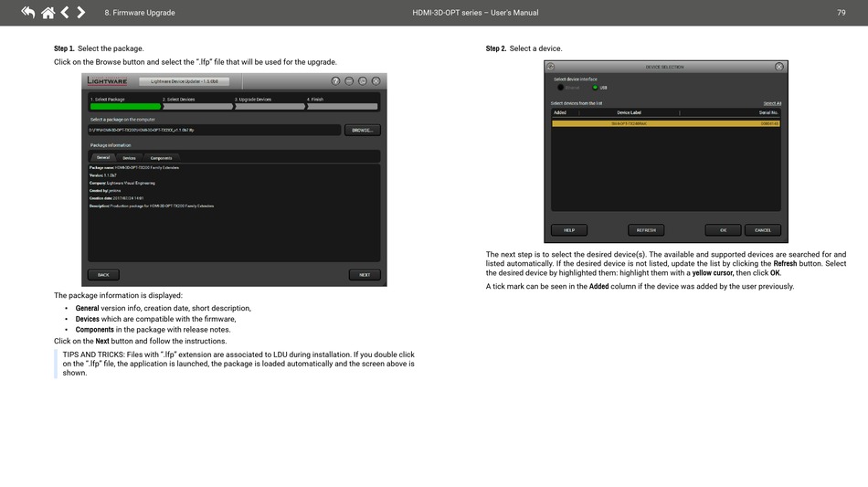The height and width of the screenshot is (487, 868).
Task: Click the 'Select device interface' label
Action: point(575,79)
